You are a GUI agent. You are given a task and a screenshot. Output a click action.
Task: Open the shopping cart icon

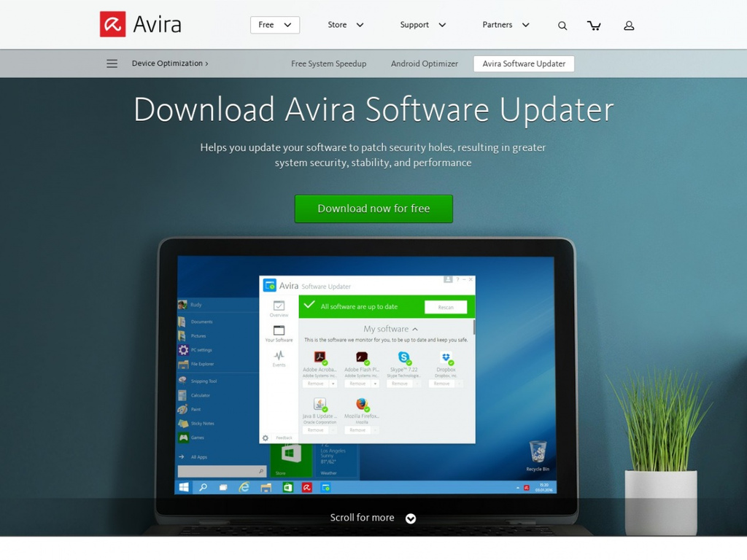click(x=594, y=26)
